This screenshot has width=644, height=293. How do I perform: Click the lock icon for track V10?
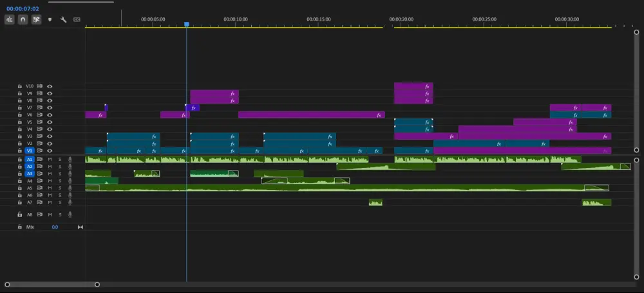click(20, 86)
